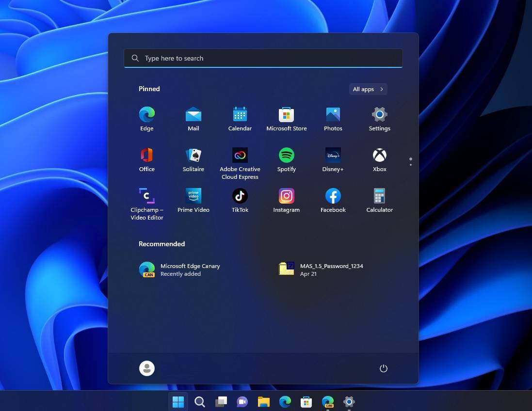Open the Facebook app
The image size is (532, 411).
333,196
